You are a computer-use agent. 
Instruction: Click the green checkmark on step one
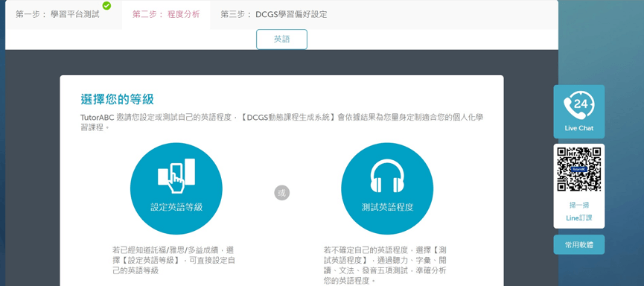(x=106, y=5)
